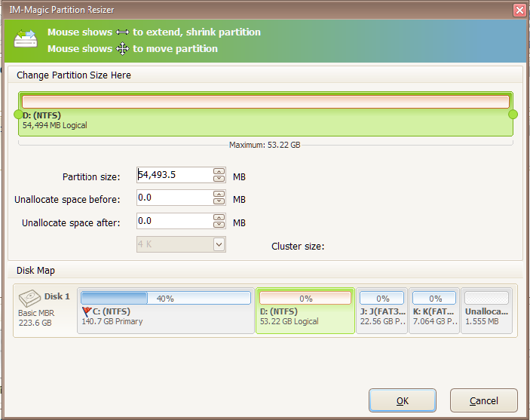Click the OK button
This screenshot has height=420, width=530.
(403, 400)
